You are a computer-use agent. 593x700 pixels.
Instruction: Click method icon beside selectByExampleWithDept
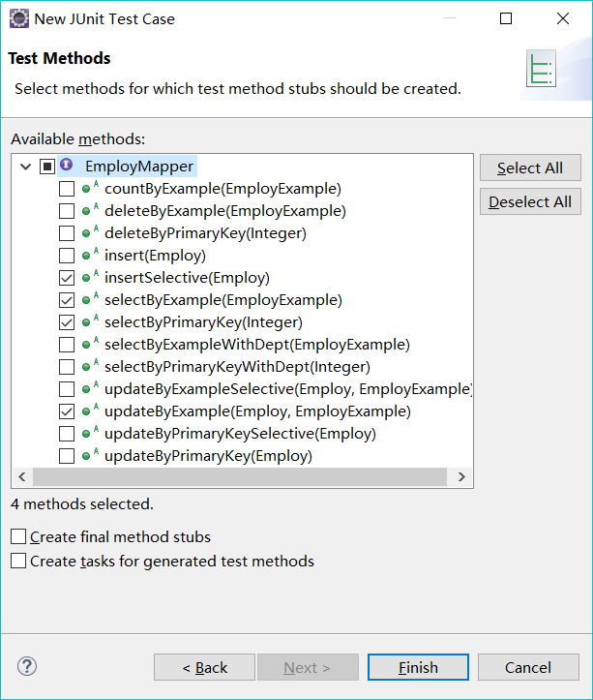pyautogui.click(x=90, y=344)
